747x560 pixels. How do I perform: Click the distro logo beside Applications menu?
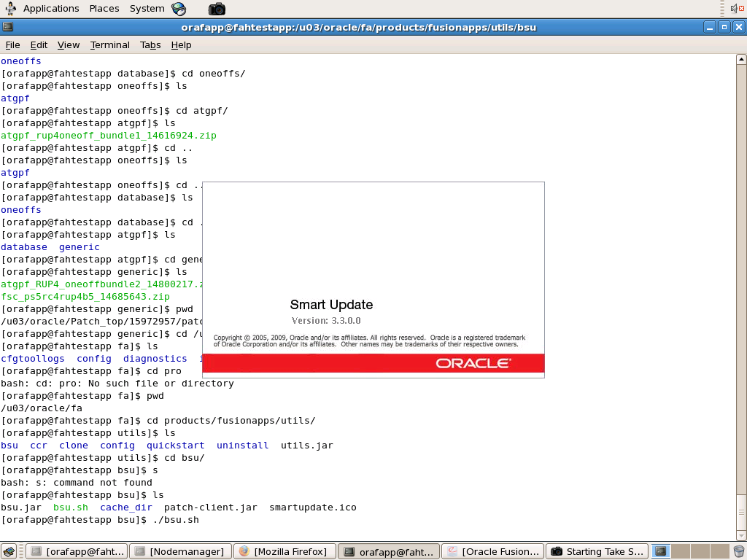10,9
